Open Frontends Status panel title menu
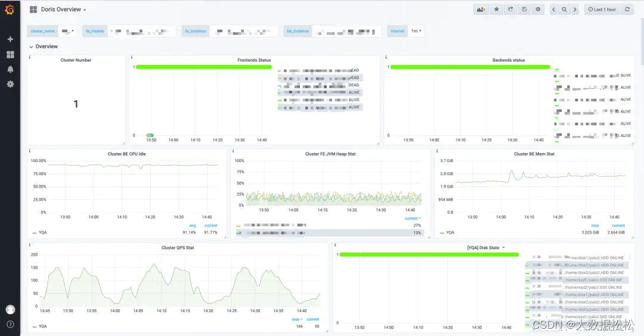Viewport: 644px width, 336px height. tap(254, 60)
